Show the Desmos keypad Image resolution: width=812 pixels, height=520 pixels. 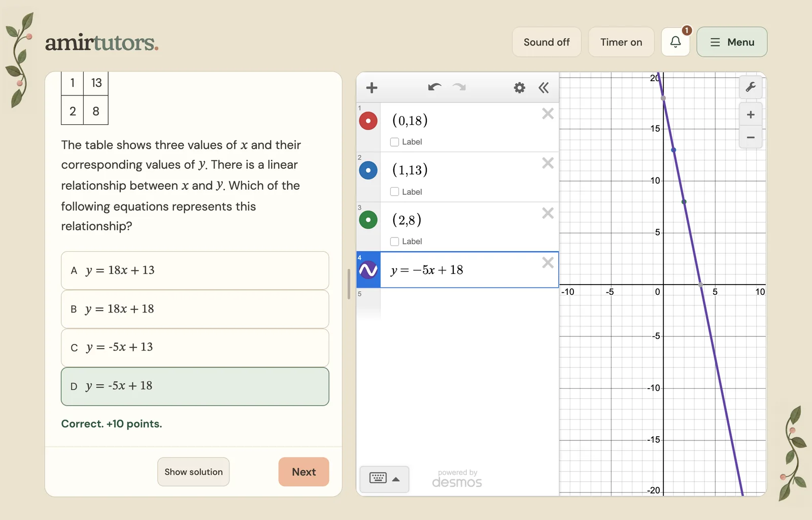click(378, 478)
